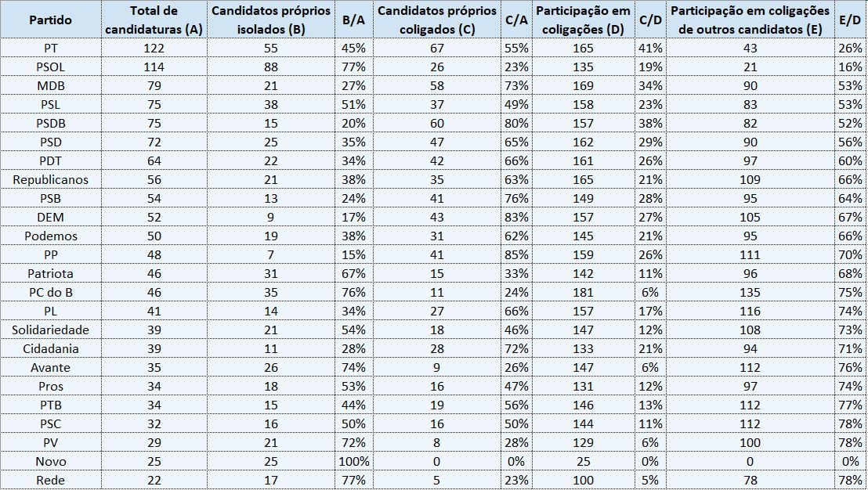
Task: Click the Partido column header
Action: 51,20
